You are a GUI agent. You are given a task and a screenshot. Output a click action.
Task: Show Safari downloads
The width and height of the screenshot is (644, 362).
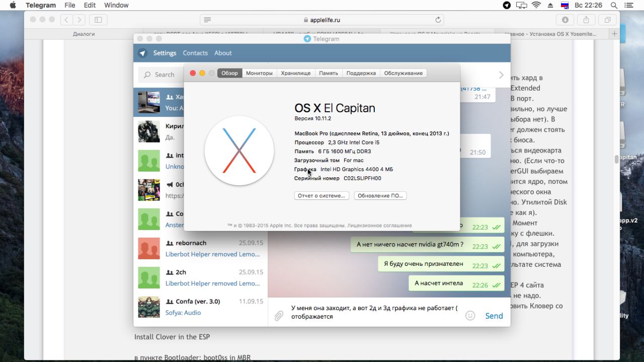565,20
